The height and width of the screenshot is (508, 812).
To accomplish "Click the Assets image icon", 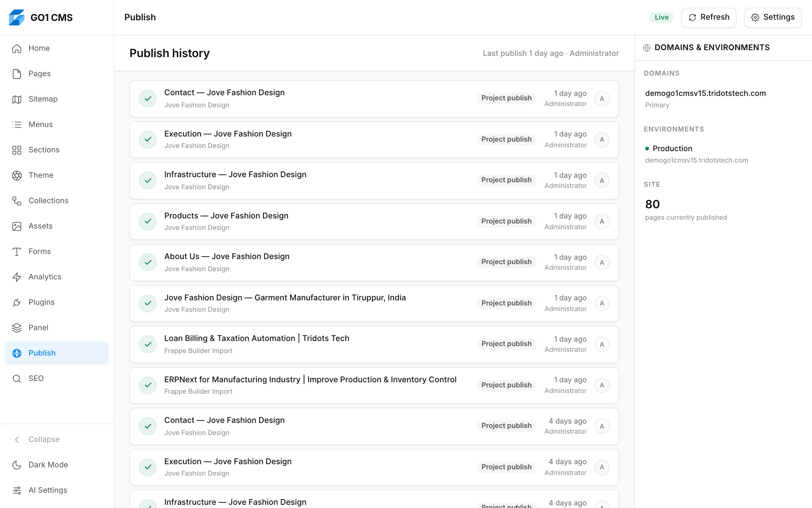I will (x=17, y=226).
